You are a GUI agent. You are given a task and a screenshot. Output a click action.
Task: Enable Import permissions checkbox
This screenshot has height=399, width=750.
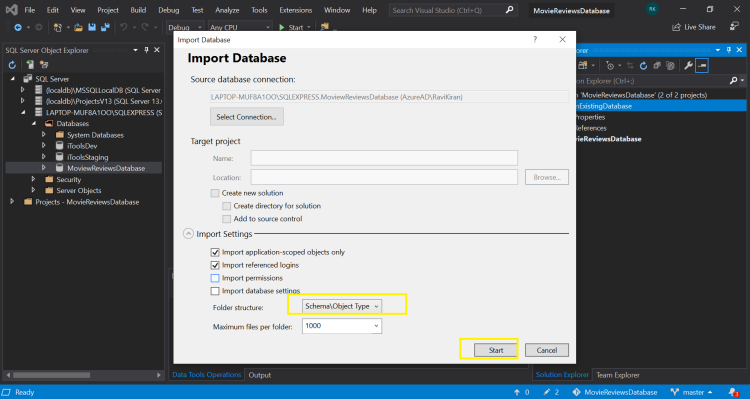point(215,278)
